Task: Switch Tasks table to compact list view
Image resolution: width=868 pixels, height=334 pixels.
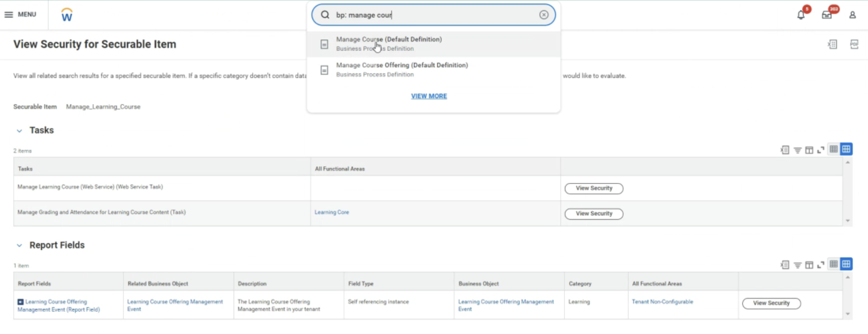Action: click(833, 149)
